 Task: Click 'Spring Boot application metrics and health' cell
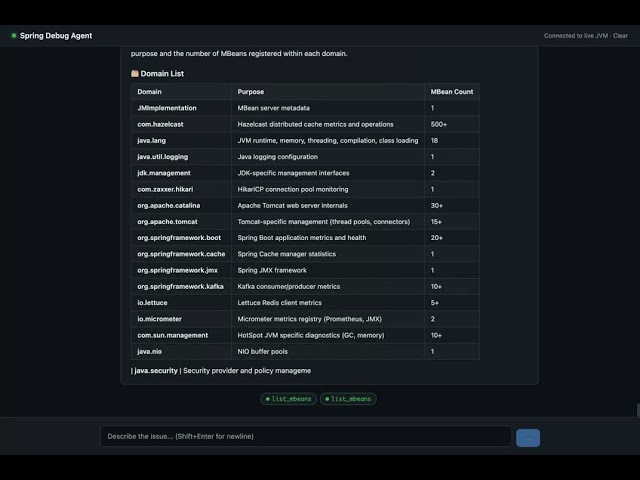[x=328, y=238]
